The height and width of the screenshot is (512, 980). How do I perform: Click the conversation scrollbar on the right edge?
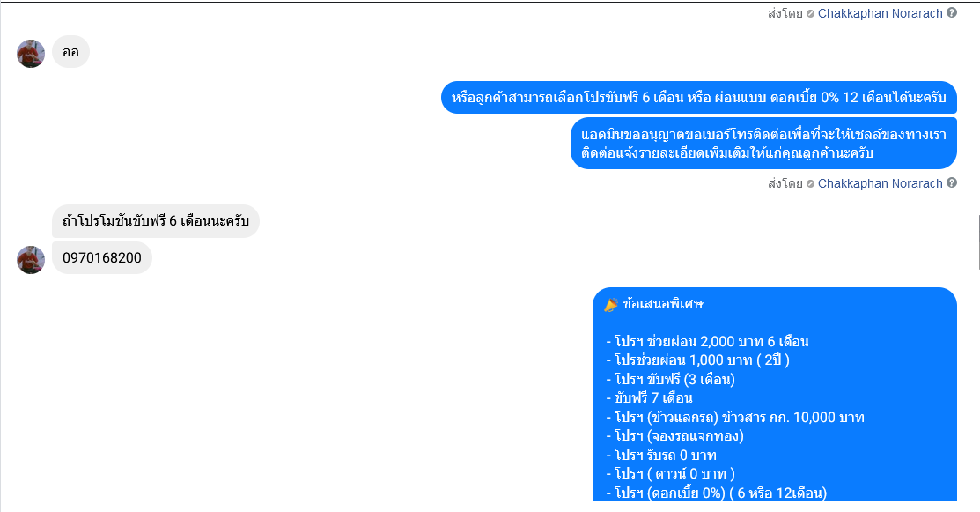(x=978, y=241)
